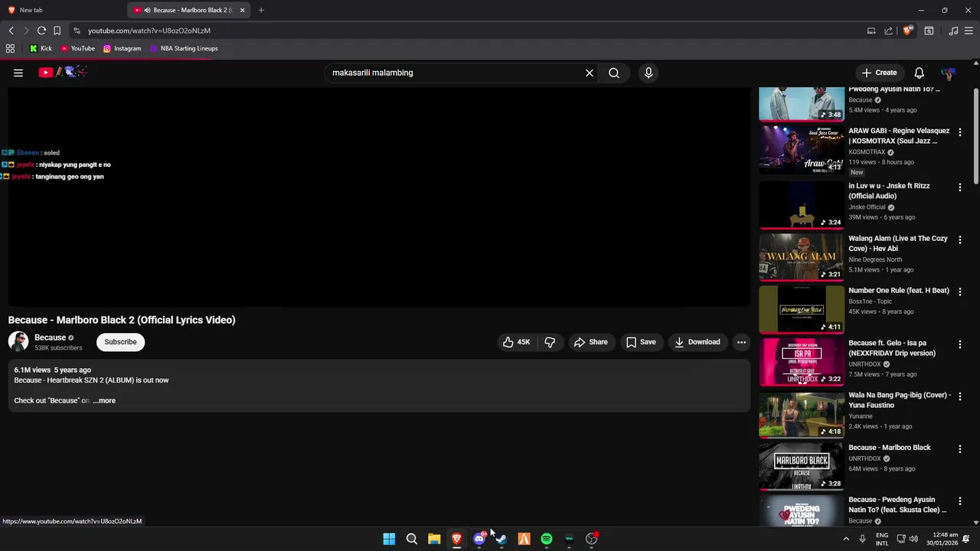The height and width of the screenshot is (551, 980).
Task: Start voice search with the microphone icon
Action: click(648, 73)
